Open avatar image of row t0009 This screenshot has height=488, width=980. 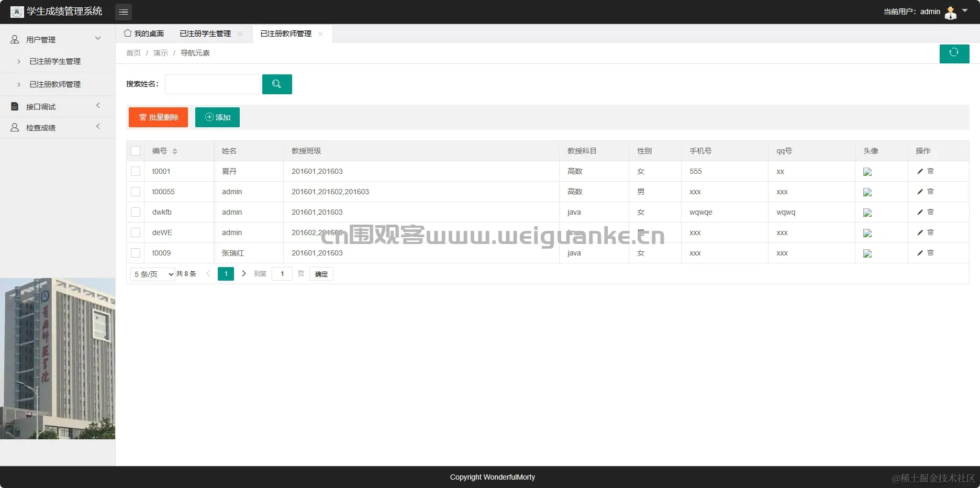867,253
